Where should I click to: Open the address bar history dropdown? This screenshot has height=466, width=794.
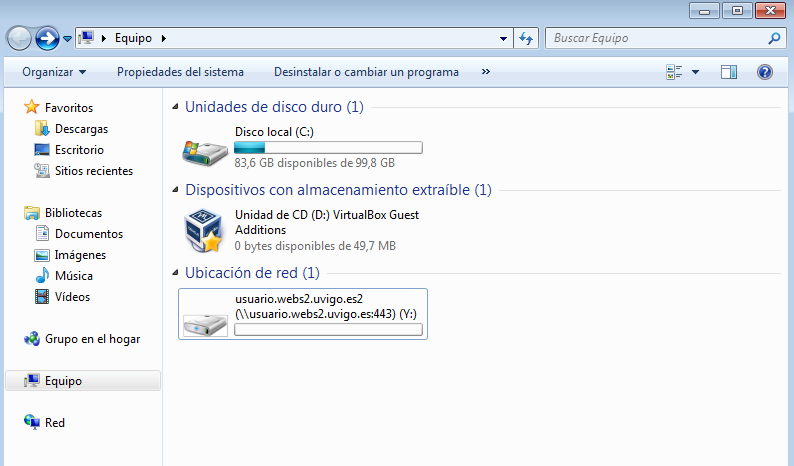(505, 38)
